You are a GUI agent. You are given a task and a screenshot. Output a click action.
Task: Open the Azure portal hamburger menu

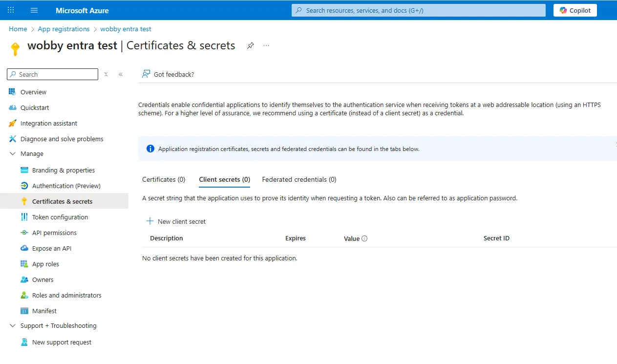(x=34, y=10)
